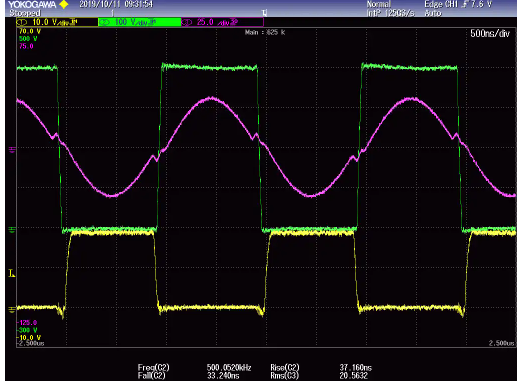This screenshot has height=381, width=518.
Task: Select the green CH2 100 V/div channel box
Action: point(140,22)
